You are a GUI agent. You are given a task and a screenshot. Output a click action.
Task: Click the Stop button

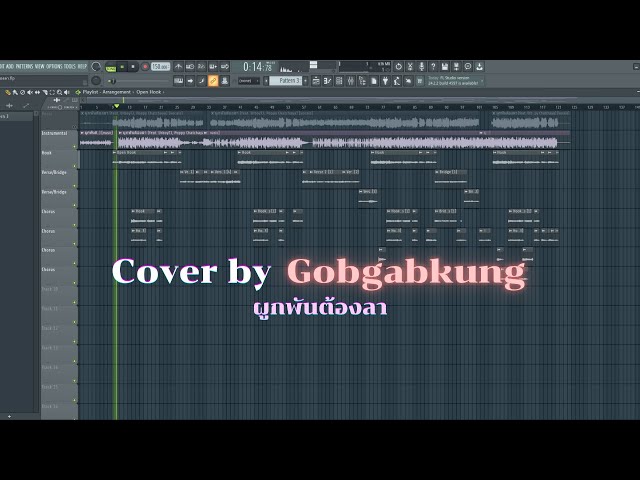[133, 67]
